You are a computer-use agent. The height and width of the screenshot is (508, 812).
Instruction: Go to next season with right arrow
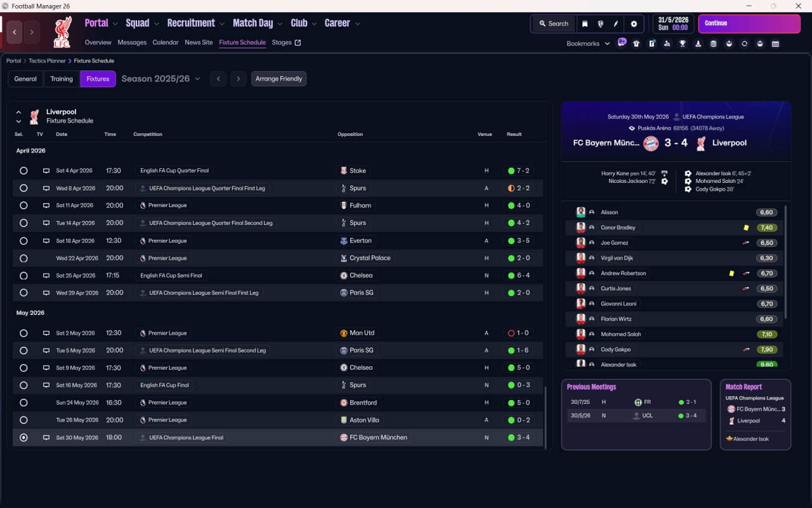238,79
